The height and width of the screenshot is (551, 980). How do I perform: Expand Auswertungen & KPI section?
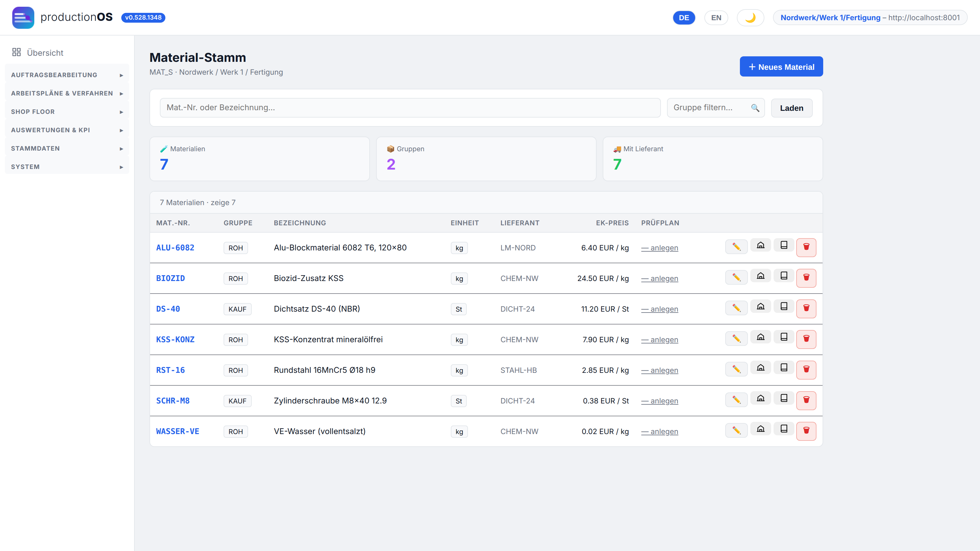[67, 130]
